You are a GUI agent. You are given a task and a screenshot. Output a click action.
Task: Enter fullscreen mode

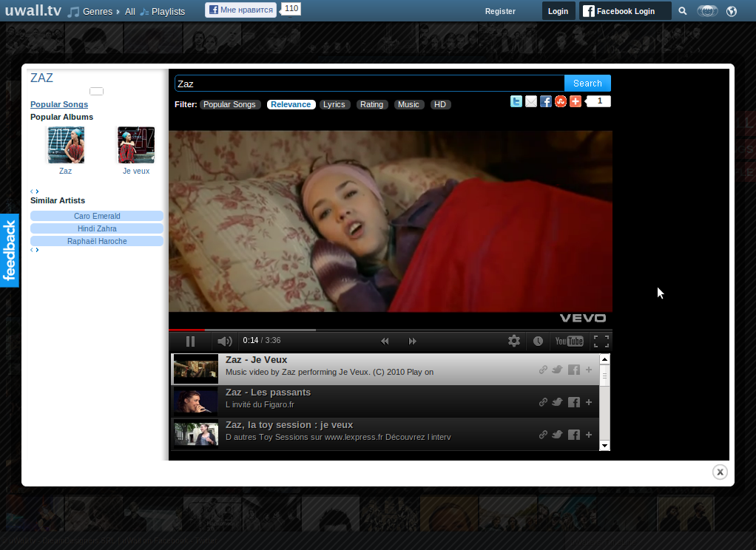[601, 341]
